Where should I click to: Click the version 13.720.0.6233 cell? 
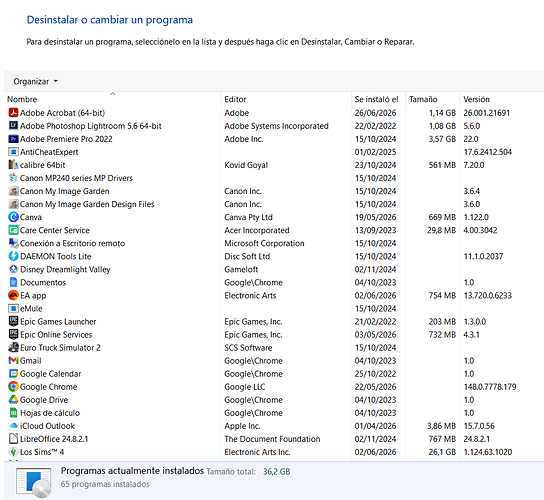click(x=488, y=295)
